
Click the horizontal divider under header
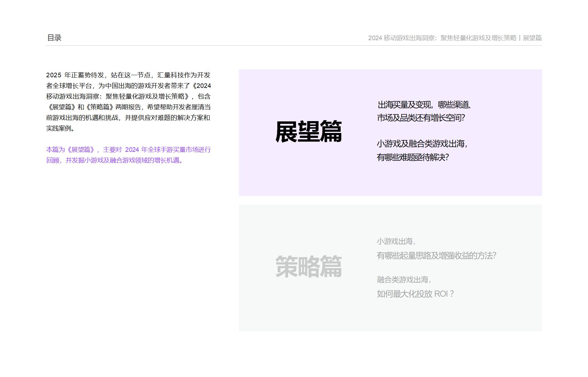pyautogui.click(x=294, y=46)
